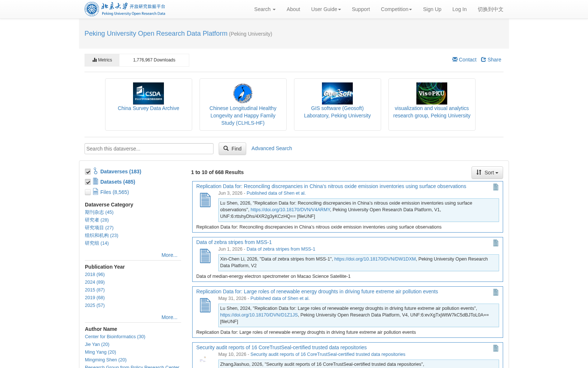Screen dimensions: 588x368
Task: Open the Sort dropdown button
Action: (x=487, y=173)
